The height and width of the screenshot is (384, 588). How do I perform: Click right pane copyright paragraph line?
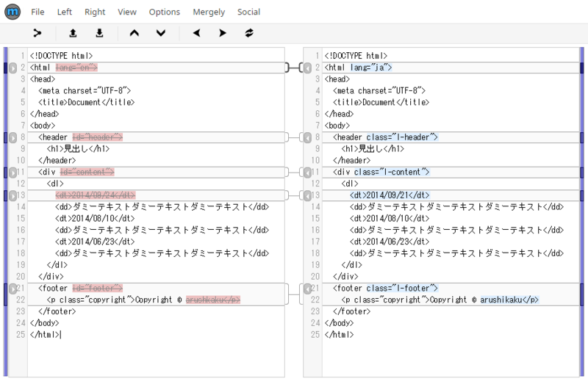tap(440, 300)
